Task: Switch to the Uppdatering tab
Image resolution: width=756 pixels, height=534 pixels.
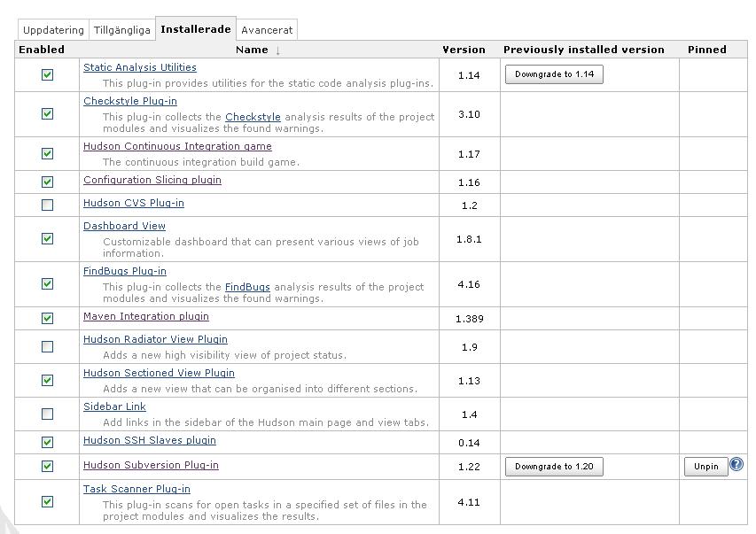Action: [x=53, y=30]
